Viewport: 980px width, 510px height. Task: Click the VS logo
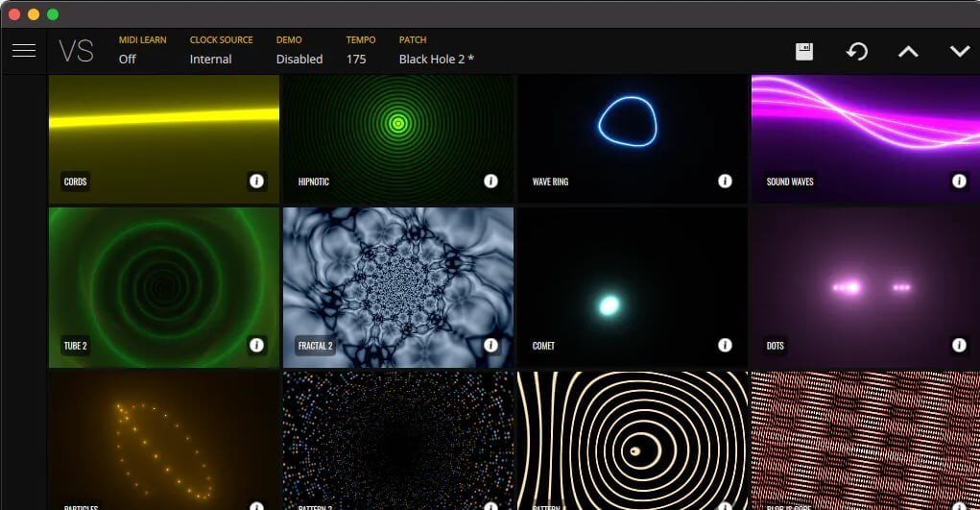77,51
